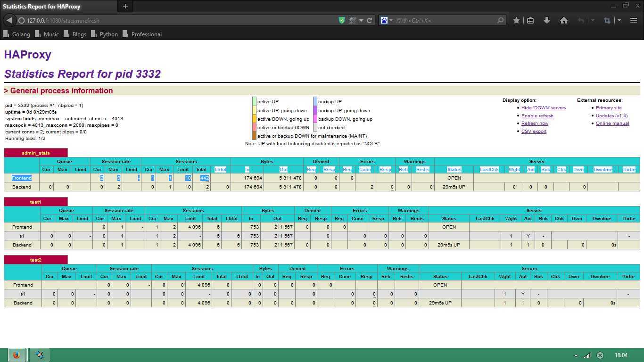This screenshot has height=362, width=644.
Task: Click the Refresh now link
Action: click(535, 123)
